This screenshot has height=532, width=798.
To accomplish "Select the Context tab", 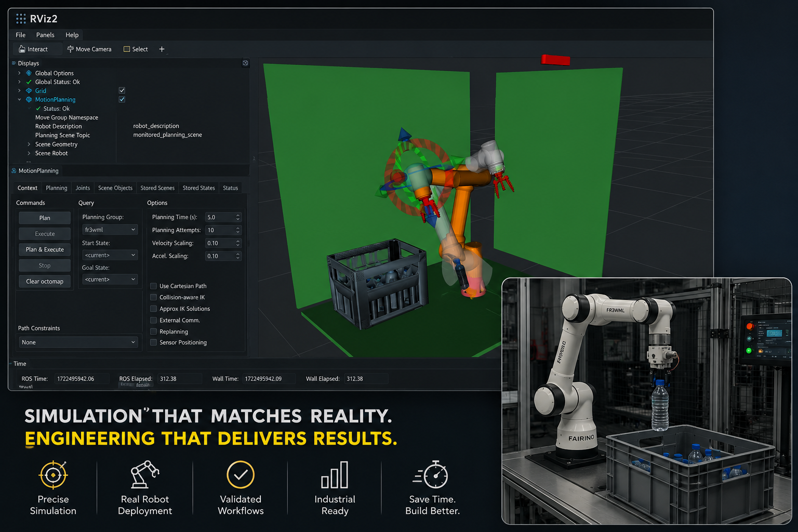I will click(x=28, y=188).
